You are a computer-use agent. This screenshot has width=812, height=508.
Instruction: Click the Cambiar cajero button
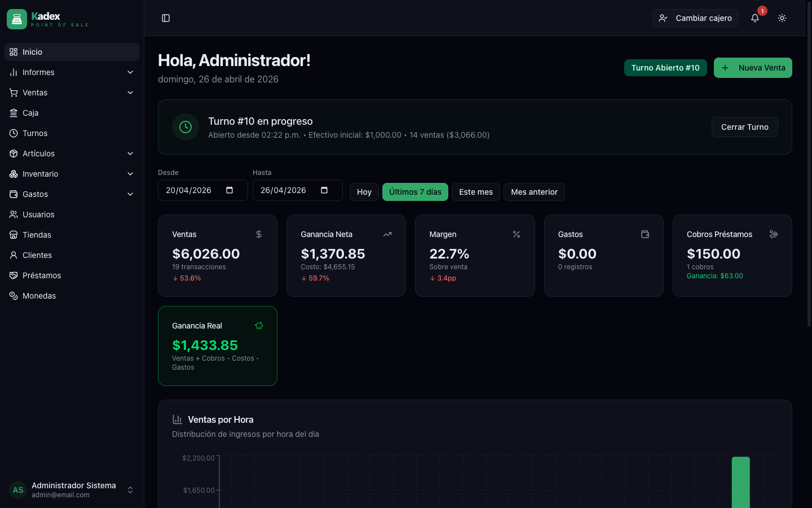695,18
